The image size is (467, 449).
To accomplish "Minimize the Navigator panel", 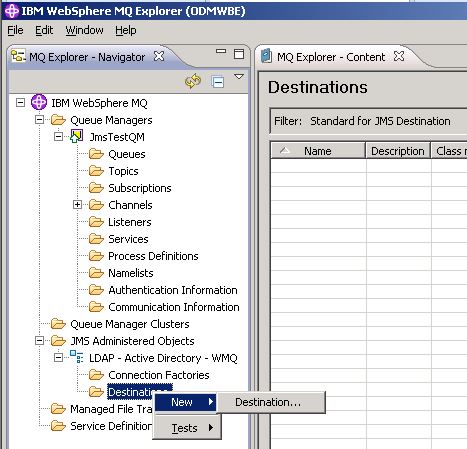I will pos(221,51).
